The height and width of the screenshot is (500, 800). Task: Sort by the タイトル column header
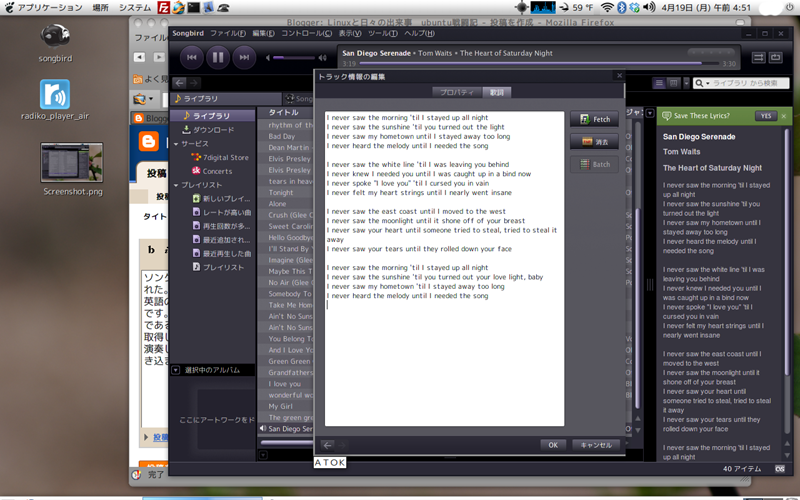[284, 112]
